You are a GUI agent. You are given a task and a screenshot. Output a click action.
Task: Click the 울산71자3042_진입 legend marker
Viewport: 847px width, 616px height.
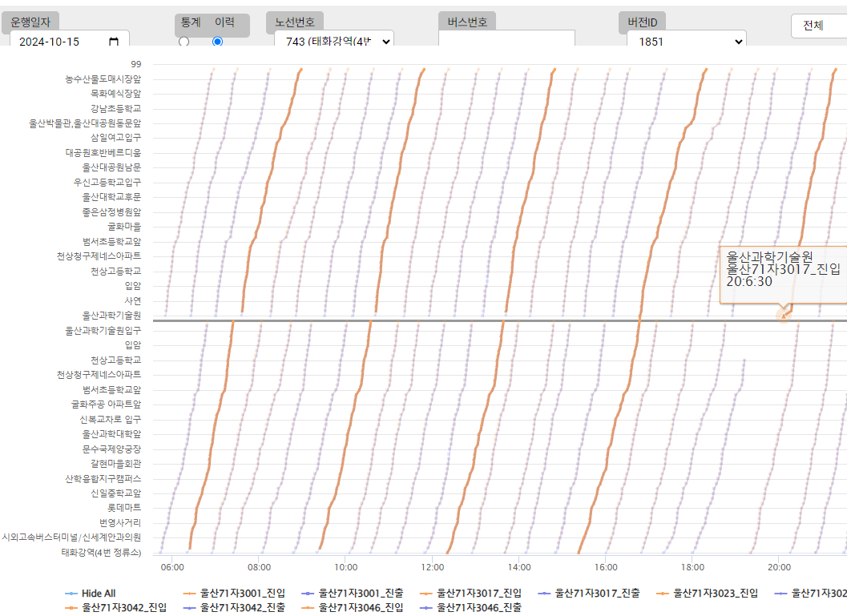(x=71, y=608)
